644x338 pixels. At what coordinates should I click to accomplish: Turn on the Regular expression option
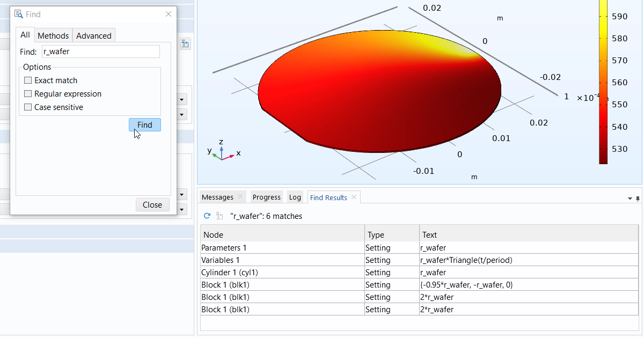[x=28, y=94]
